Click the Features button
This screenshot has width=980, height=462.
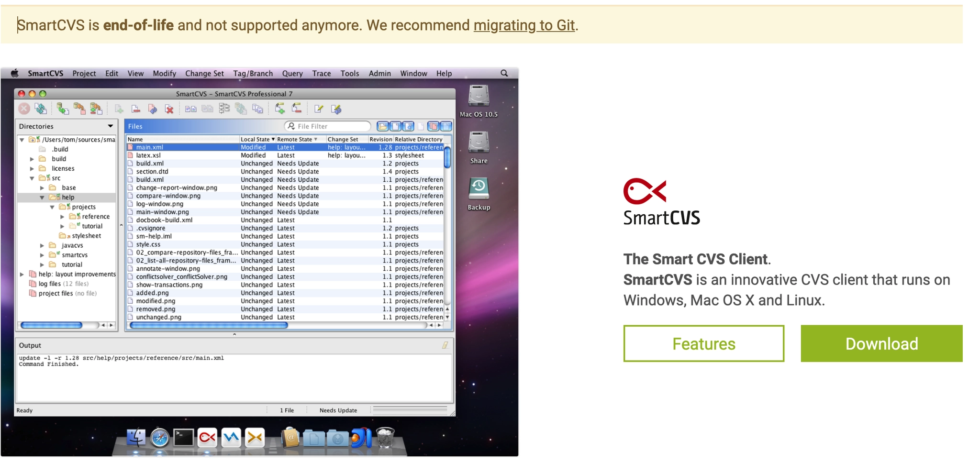point(704,343)
